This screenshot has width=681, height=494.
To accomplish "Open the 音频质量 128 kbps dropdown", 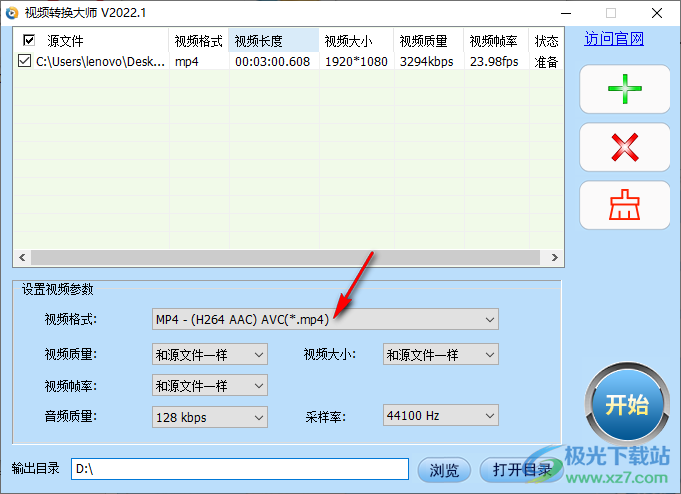I will pos(209,417).
